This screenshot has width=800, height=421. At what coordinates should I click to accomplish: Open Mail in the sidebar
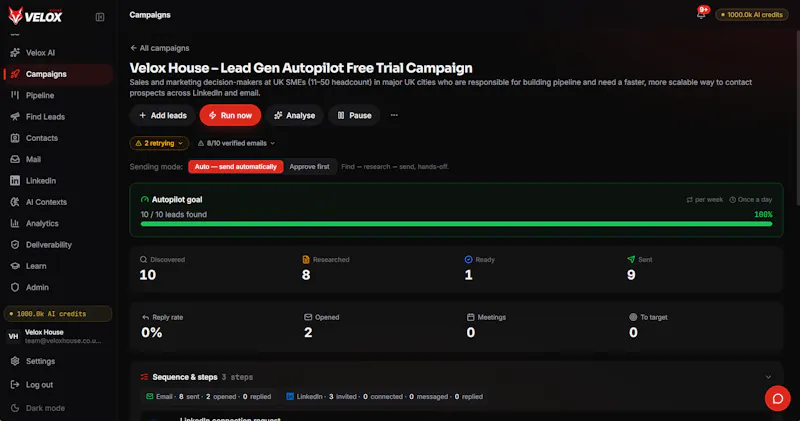[x=58, y=159]
